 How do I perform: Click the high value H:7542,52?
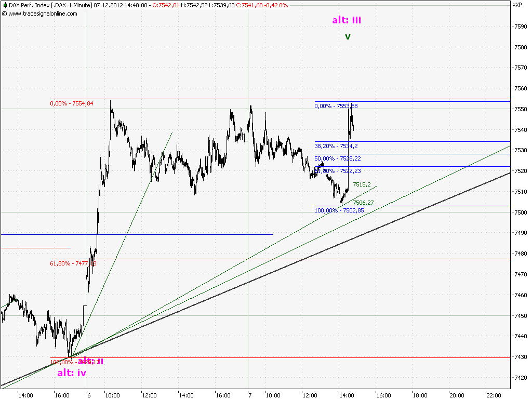click(x=194, y=5)
